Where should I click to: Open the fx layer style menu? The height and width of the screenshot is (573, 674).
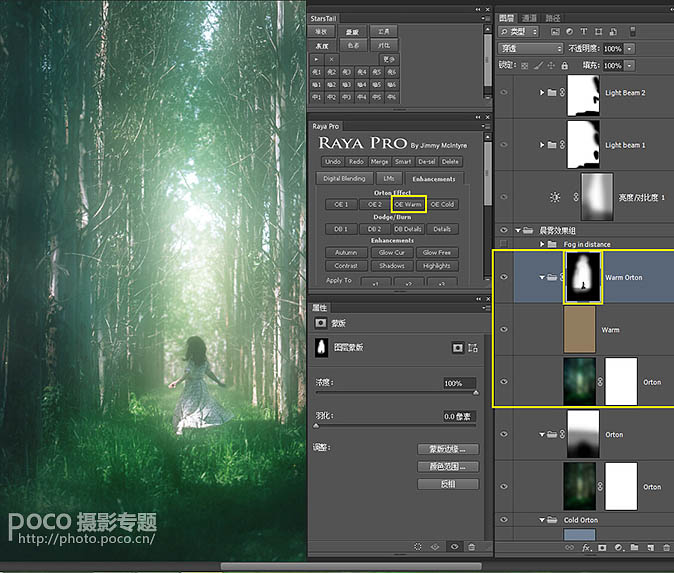click(x=586, y=547)
